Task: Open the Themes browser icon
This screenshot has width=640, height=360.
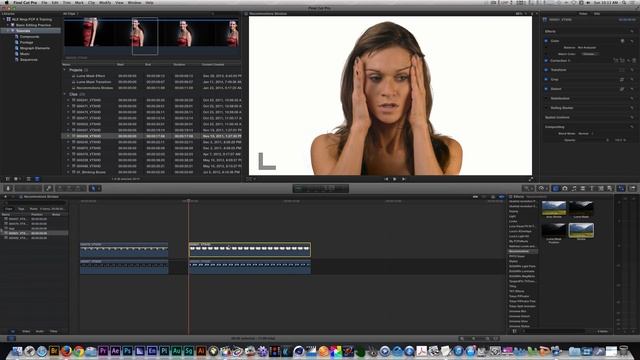Action: click(x=610, y=188)
